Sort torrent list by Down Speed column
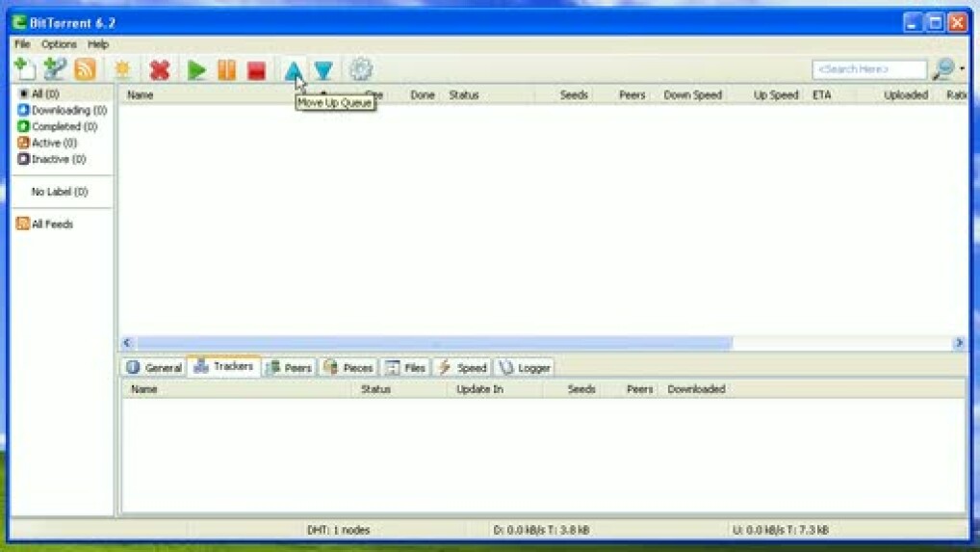The height and width of the screenshot is (552, 980). (692, 95)
